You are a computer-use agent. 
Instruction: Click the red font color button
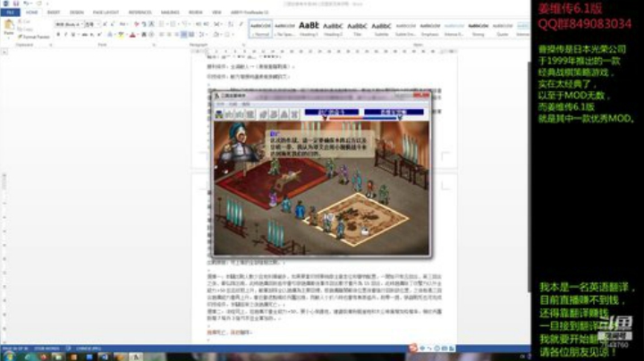[x=132, y=35]
